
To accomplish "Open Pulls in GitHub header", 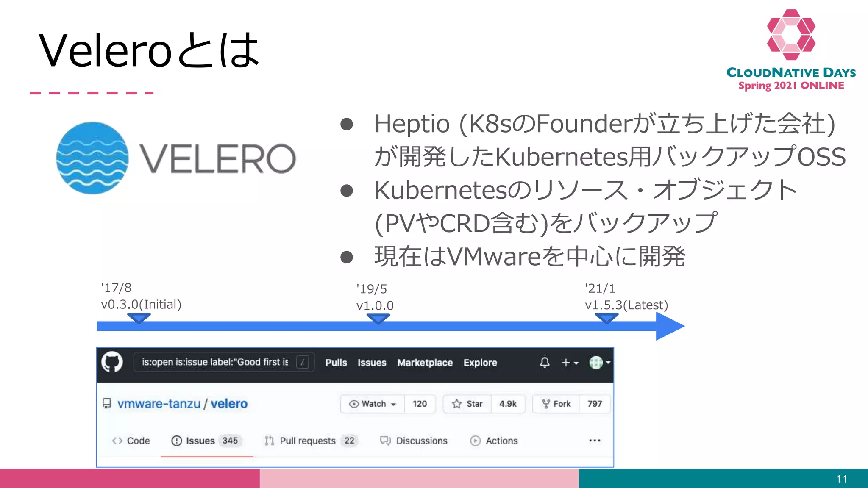I will coord(336,363).
